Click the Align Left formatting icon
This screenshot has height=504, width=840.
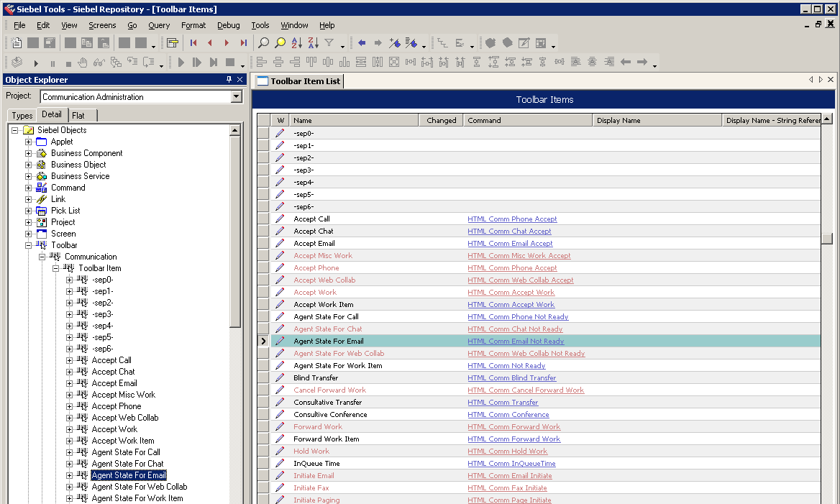tap(262, 62)
